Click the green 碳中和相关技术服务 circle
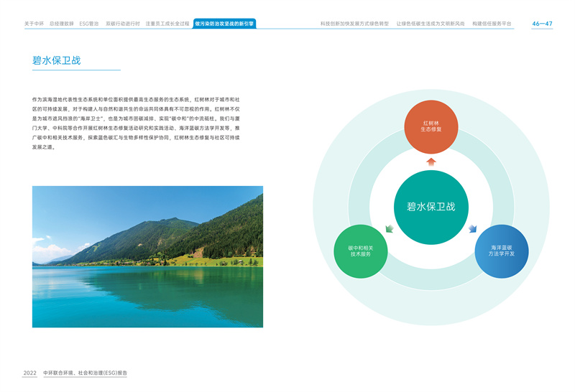 point(360,251)
